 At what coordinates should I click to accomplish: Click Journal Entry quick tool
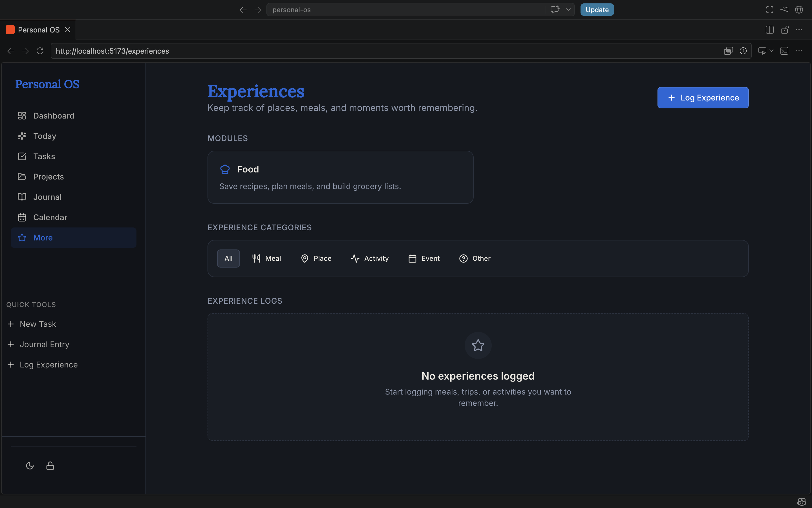pos(38,344)
